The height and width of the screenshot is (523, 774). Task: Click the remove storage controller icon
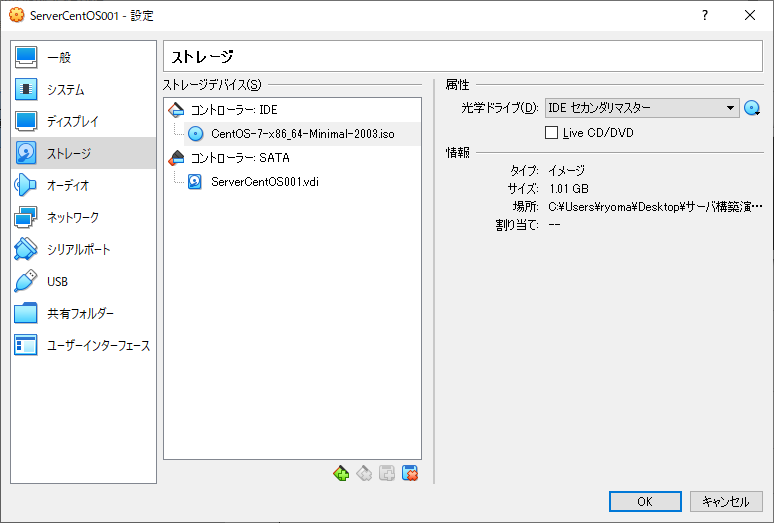[364, 473]
